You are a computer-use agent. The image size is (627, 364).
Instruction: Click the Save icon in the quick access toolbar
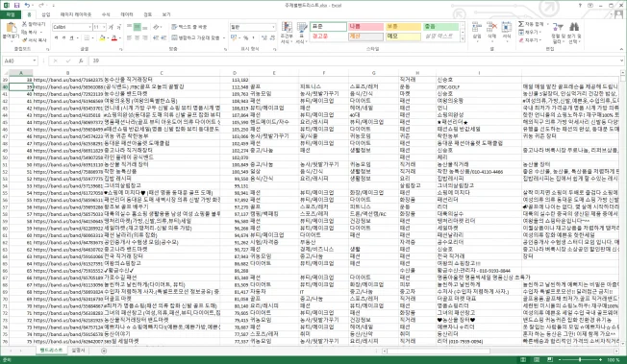tap(16, 5)
